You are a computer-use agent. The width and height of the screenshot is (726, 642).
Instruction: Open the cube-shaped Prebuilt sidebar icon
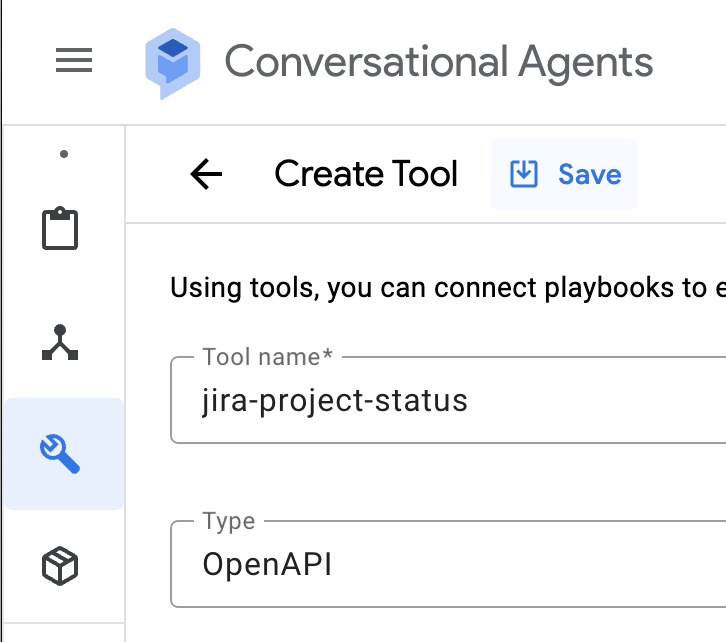(60, 566)
